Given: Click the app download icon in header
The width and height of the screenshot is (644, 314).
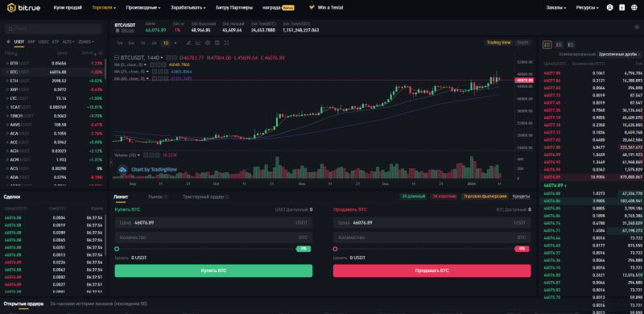Looking at the screenshot, I should [x=621, y=7].
